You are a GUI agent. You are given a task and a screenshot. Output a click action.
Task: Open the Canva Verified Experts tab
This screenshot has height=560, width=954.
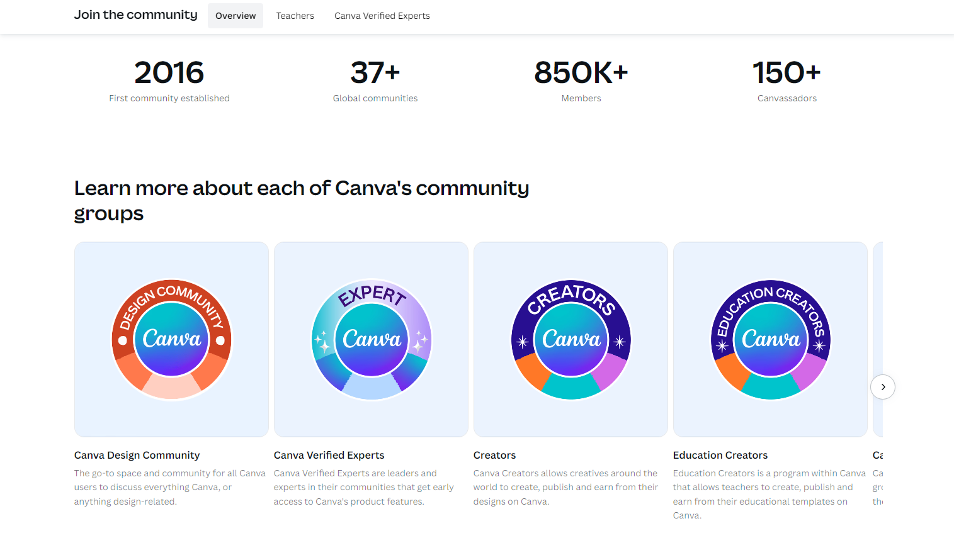(x=382, y=16)
